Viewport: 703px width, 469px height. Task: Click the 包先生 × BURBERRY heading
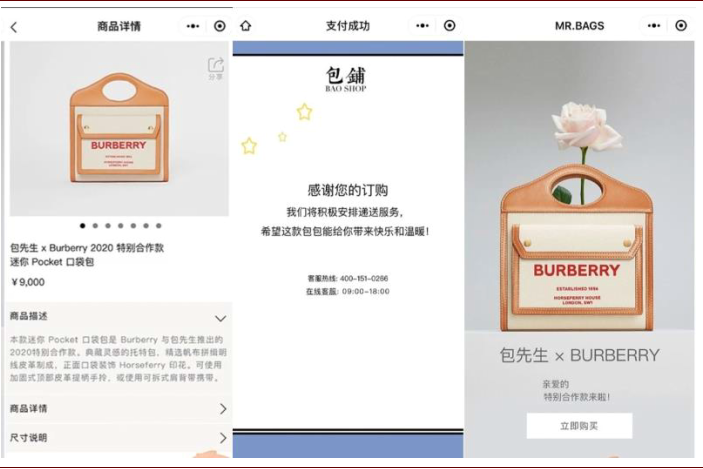pos(579,355)
